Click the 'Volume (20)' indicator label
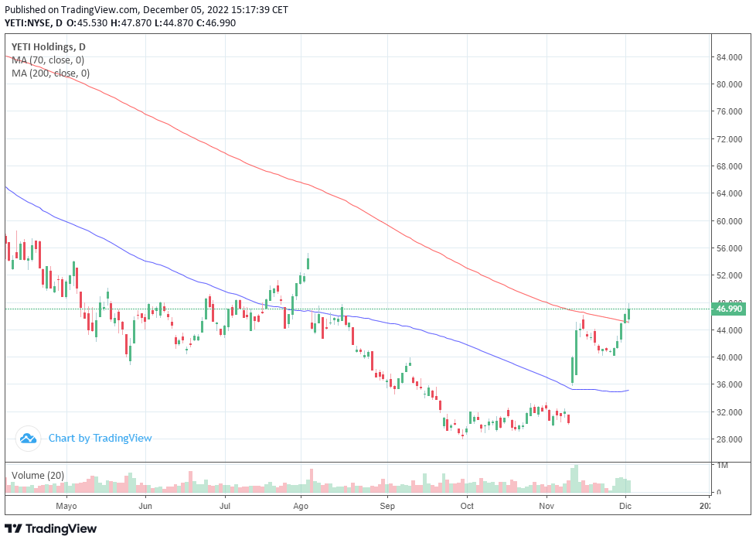 click(38, 476)
